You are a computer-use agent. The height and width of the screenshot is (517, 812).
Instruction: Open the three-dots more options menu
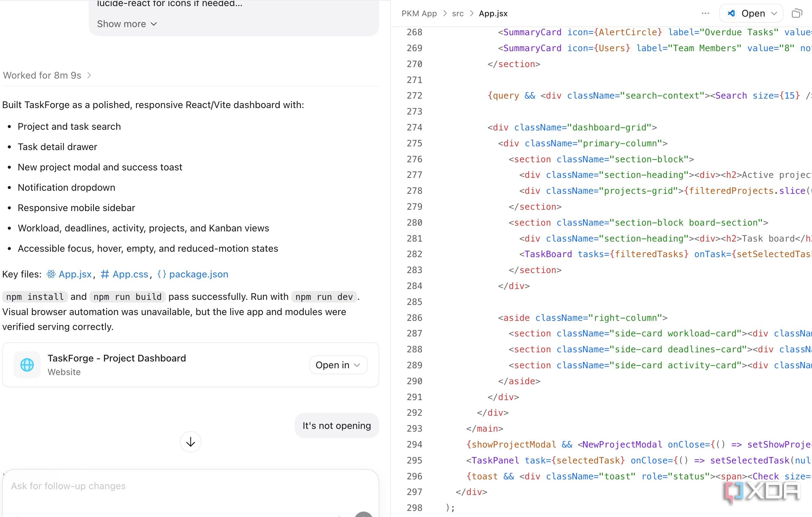coord(705,13)
